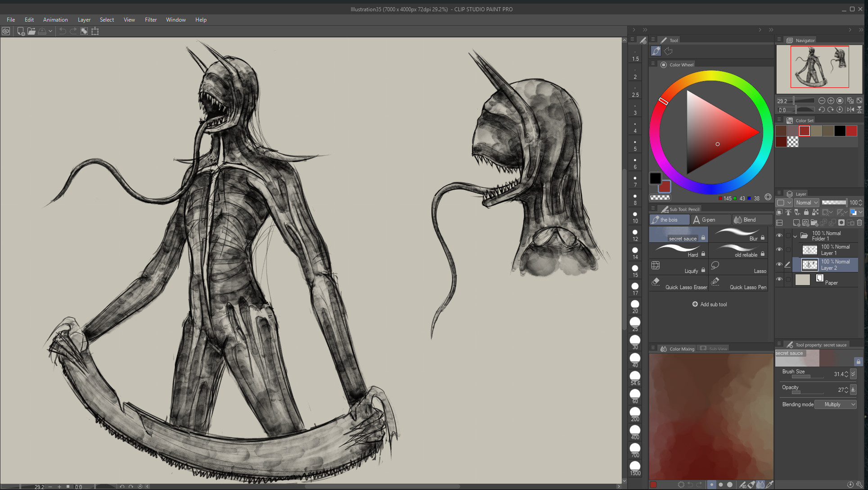Open the layer blend mode Normal dropdown
This screenshot has height=490, width=868.
(x=806, y=203)
